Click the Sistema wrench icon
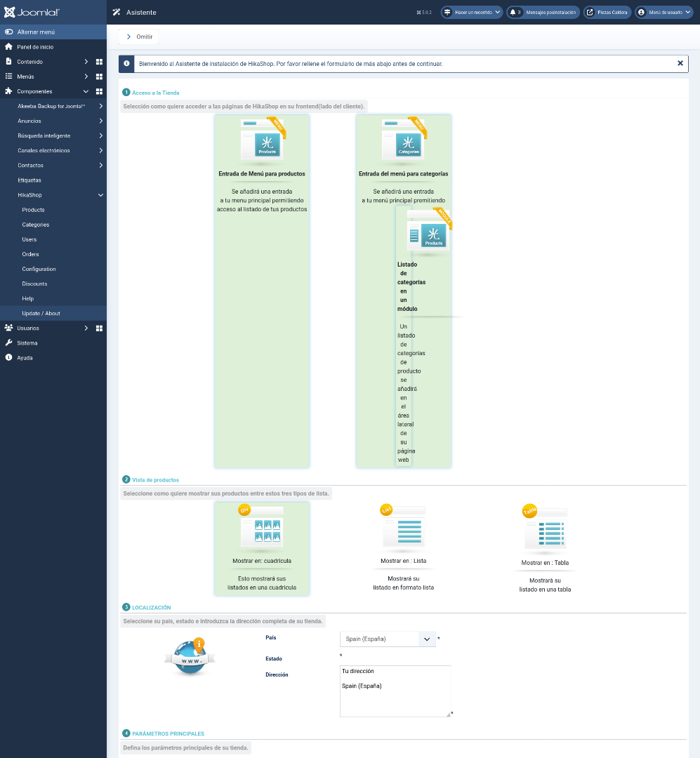 point(8,343)
